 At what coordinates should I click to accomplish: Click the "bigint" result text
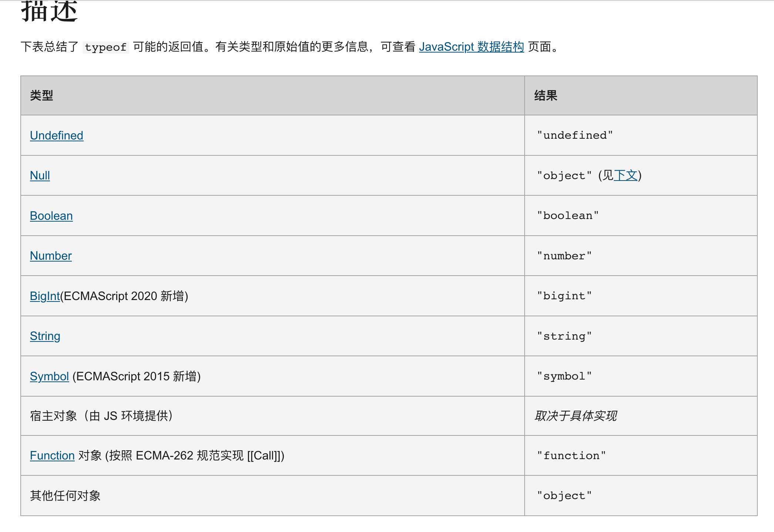[x=564, y=296]
